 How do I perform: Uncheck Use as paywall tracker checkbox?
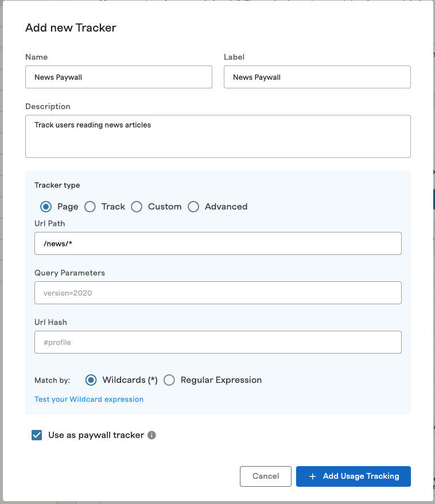point(37,435)
